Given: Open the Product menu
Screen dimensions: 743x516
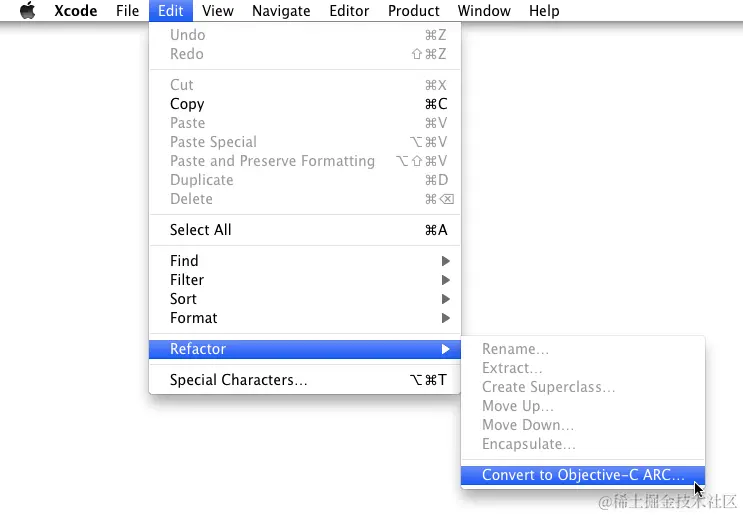Looking at the screenshot, I should pyautogui.click(x=414, y=10).
